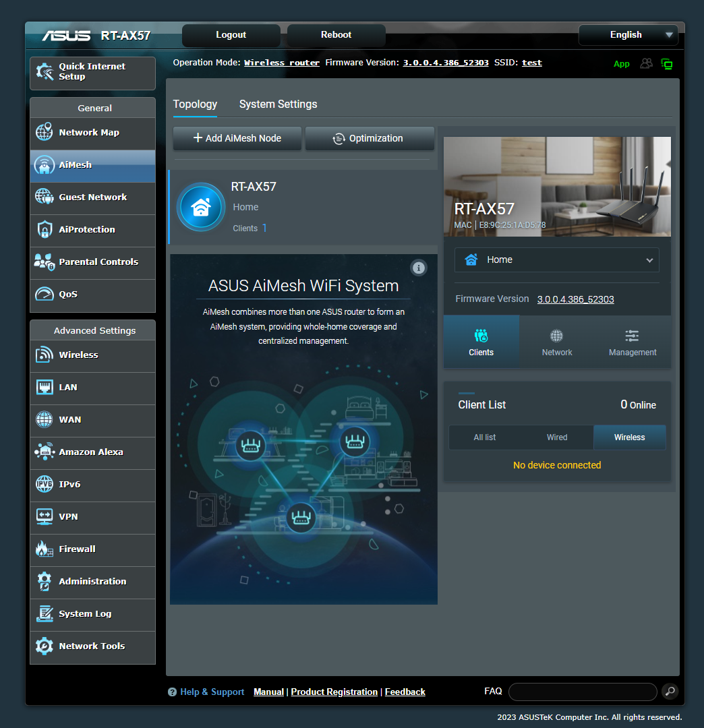Open the SSID test link
The image size is (704, 728).
532,63
